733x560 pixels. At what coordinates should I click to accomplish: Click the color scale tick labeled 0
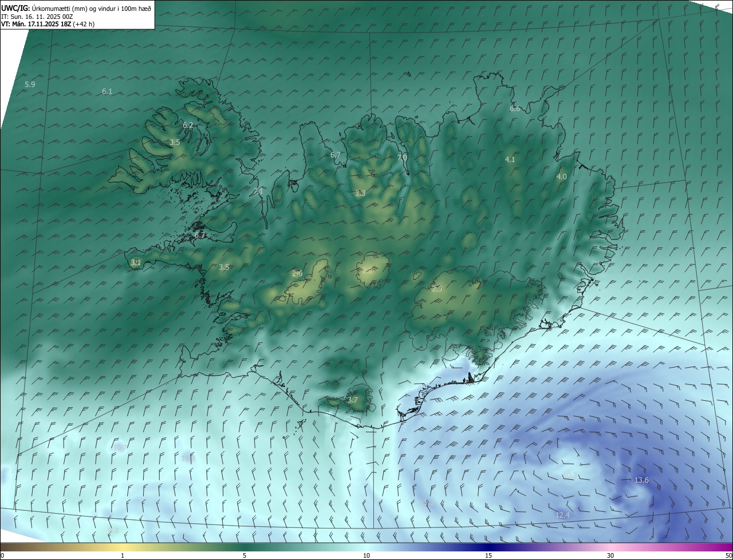coord(2,555)
